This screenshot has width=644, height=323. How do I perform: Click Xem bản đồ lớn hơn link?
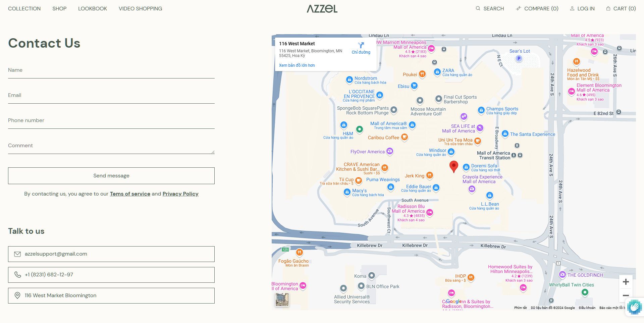[x=297, y=65]
